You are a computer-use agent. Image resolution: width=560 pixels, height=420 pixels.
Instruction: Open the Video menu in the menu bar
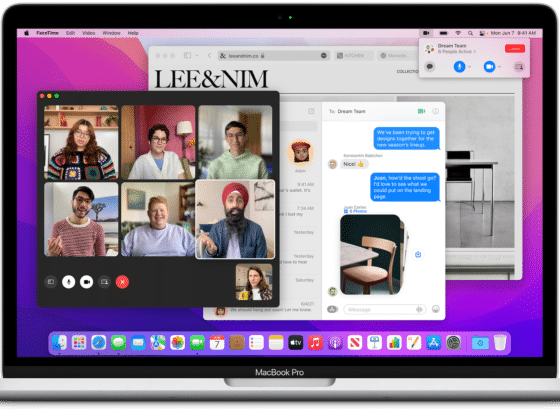(89, 33)
